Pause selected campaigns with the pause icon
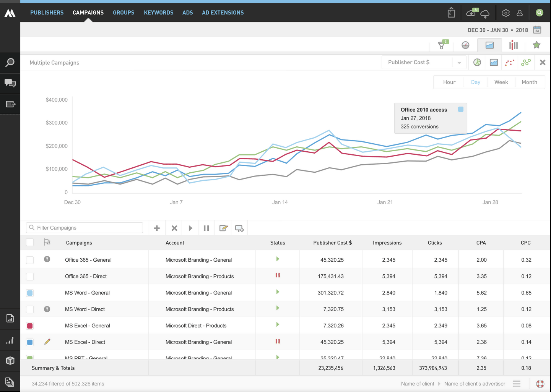 click(206, 228)
